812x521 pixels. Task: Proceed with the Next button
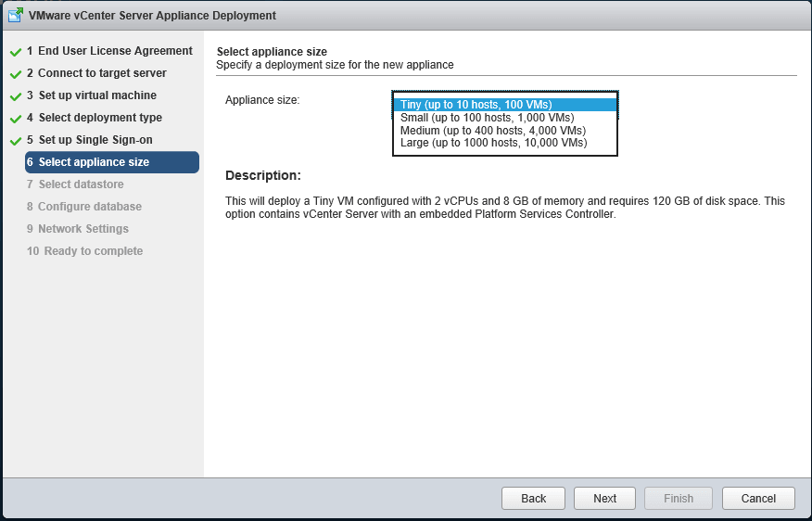[605, 498]
